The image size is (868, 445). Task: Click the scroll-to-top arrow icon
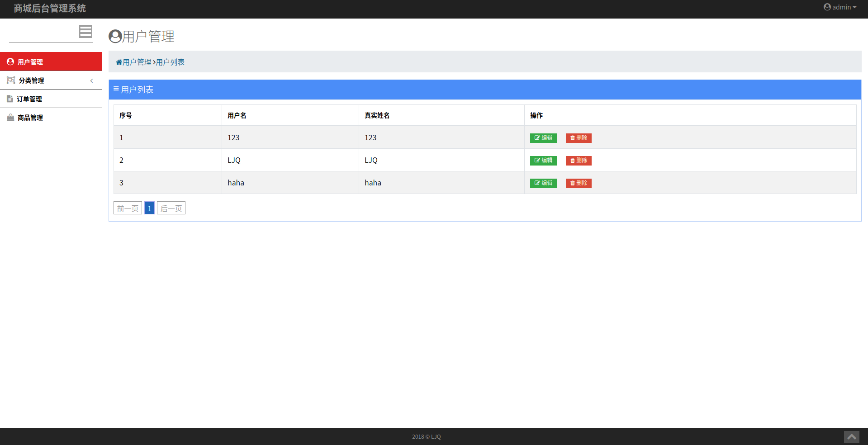[x=851, y=437]
